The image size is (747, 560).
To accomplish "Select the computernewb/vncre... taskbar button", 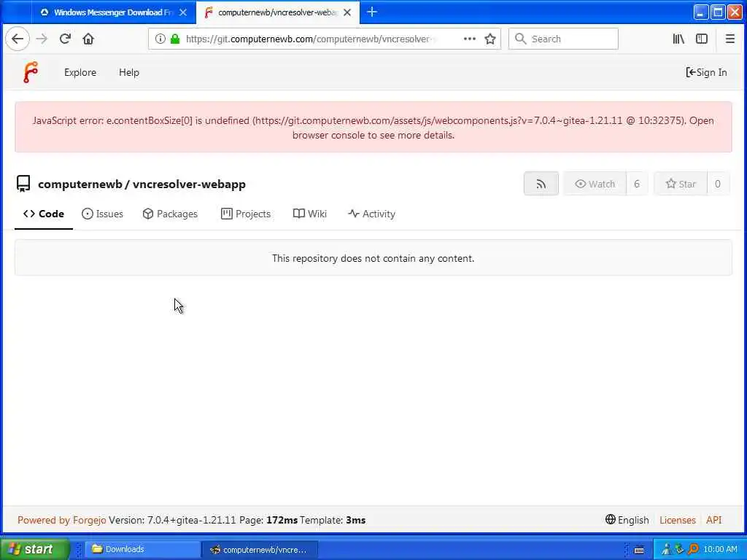I will coord(260,550).
